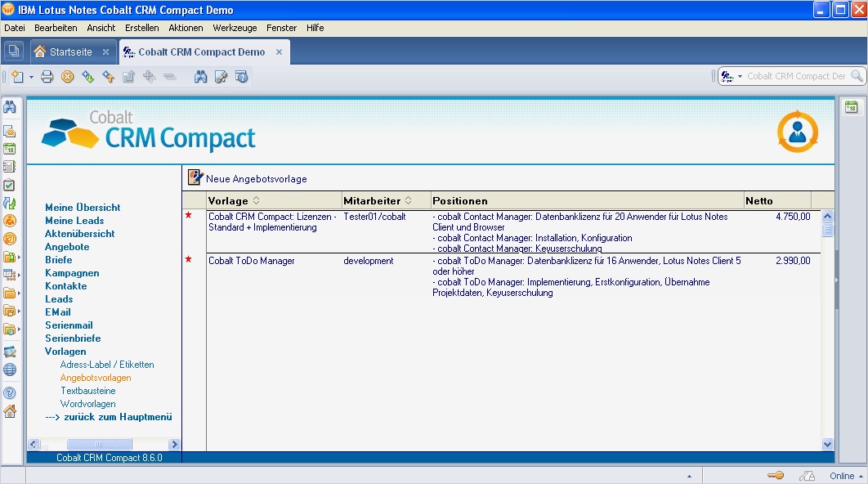Open the dropdown arrow beside New icon
Screen dimensions: 868x484
point(31,77)
